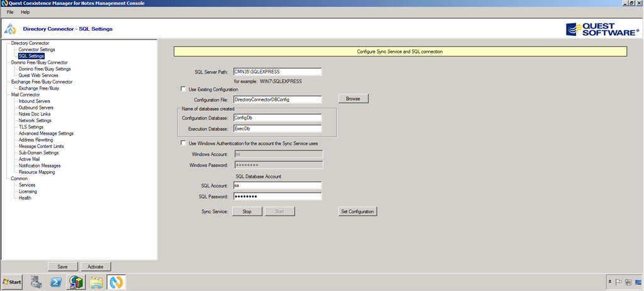The height and width of the screenshot is (291, 644).
Task: Open the File menu
Action: pyautogui.click(x=10, y=13)
